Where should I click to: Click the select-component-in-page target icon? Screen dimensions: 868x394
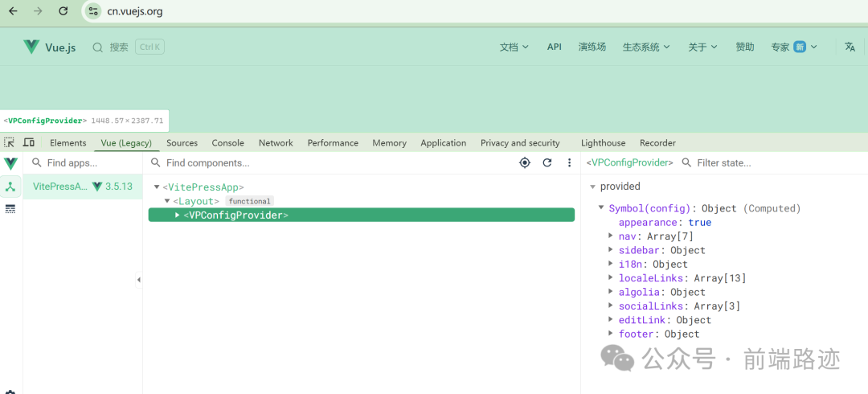pos(525,162)
